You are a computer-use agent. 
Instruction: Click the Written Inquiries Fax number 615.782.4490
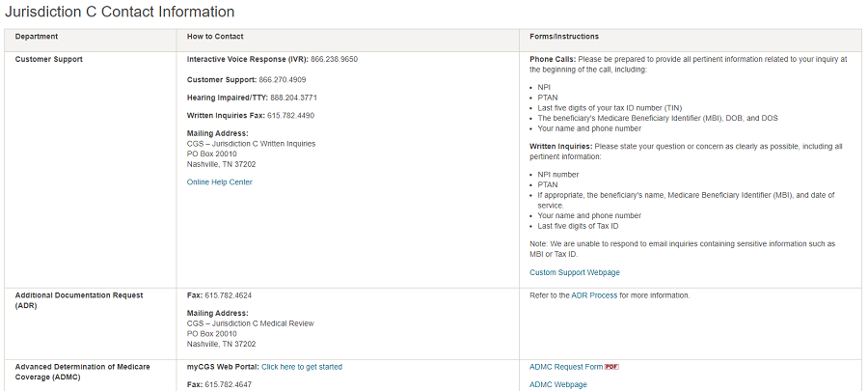pos(290,116)
